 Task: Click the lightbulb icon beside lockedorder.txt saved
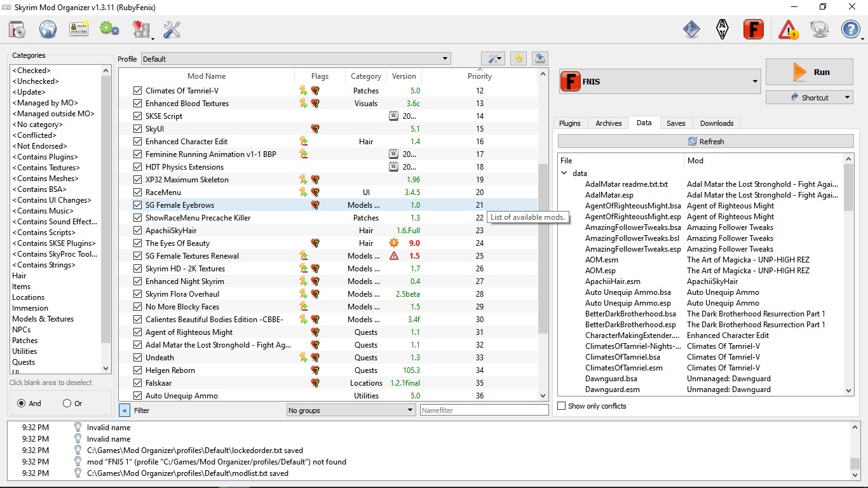point(78,451)
